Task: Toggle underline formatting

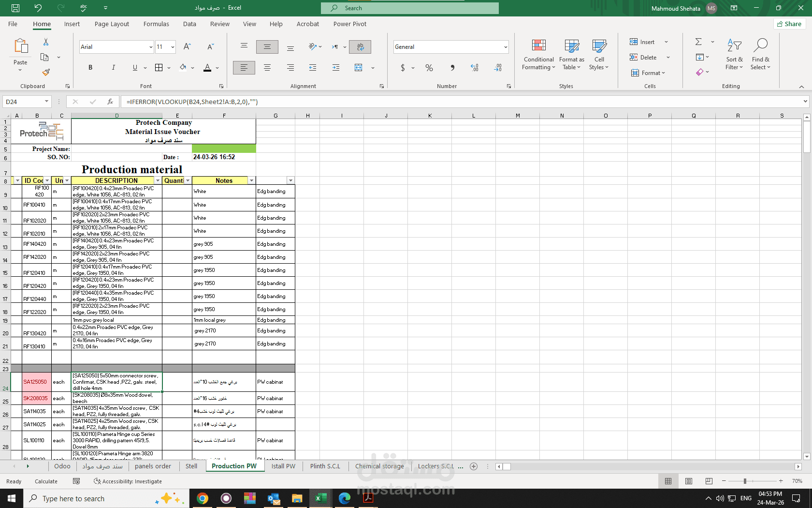Action: click(135, 68)
